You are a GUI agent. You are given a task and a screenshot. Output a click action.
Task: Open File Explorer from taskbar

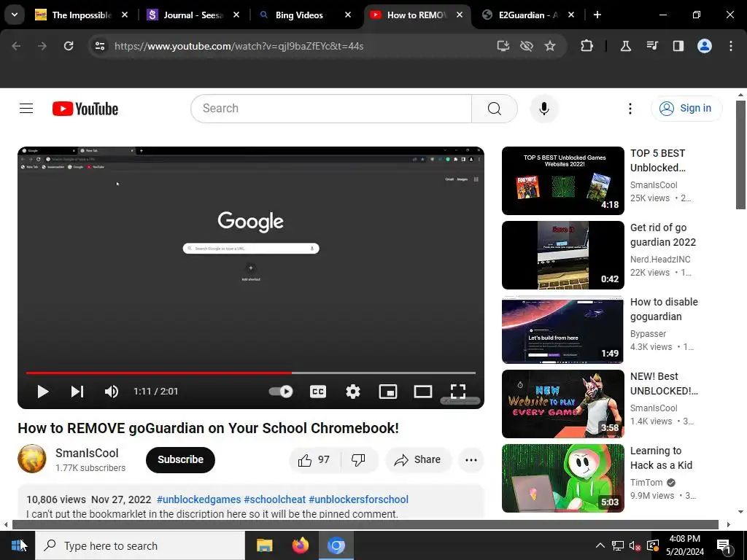(264, 545)
